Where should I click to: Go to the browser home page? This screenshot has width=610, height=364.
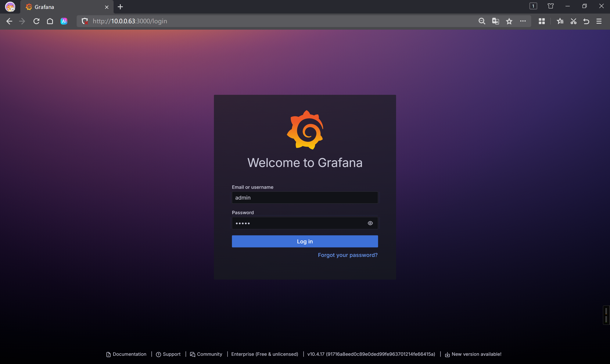(50, 21)
